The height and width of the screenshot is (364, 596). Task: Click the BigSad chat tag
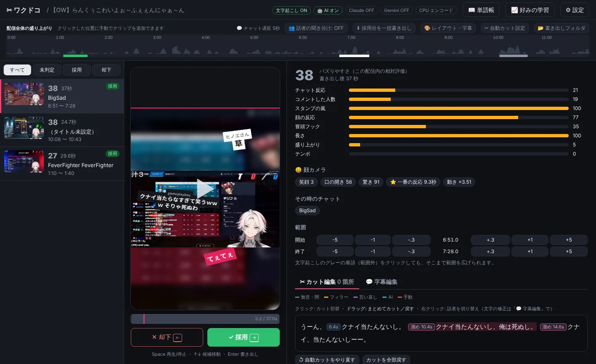[308, 211]
